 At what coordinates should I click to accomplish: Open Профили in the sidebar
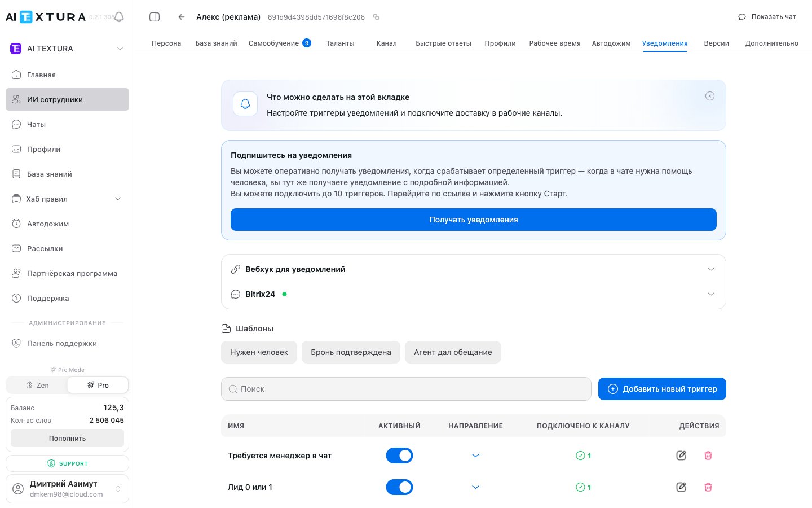pos(68,149)
